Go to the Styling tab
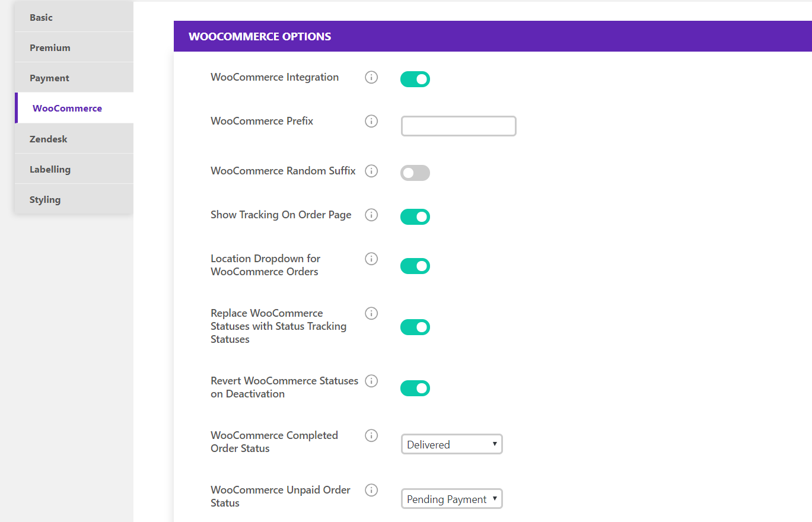The width and height of the screenshot is (812, 522). (74, 199)
